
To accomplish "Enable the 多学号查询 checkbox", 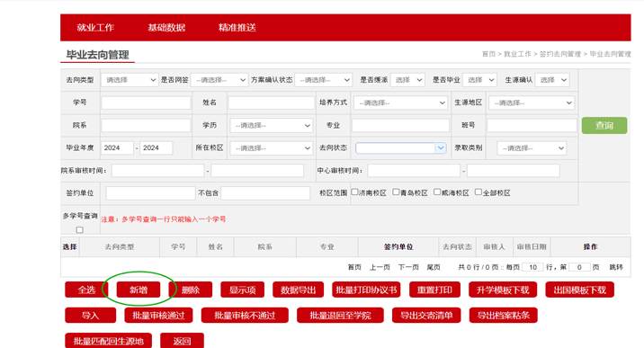I will point(80,230).
